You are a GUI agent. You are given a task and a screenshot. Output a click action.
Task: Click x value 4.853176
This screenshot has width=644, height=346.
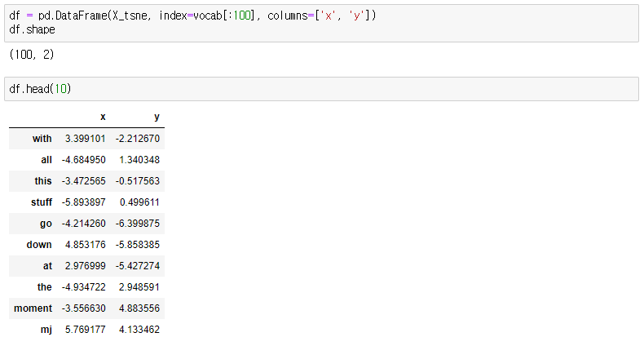click(86, 245)
